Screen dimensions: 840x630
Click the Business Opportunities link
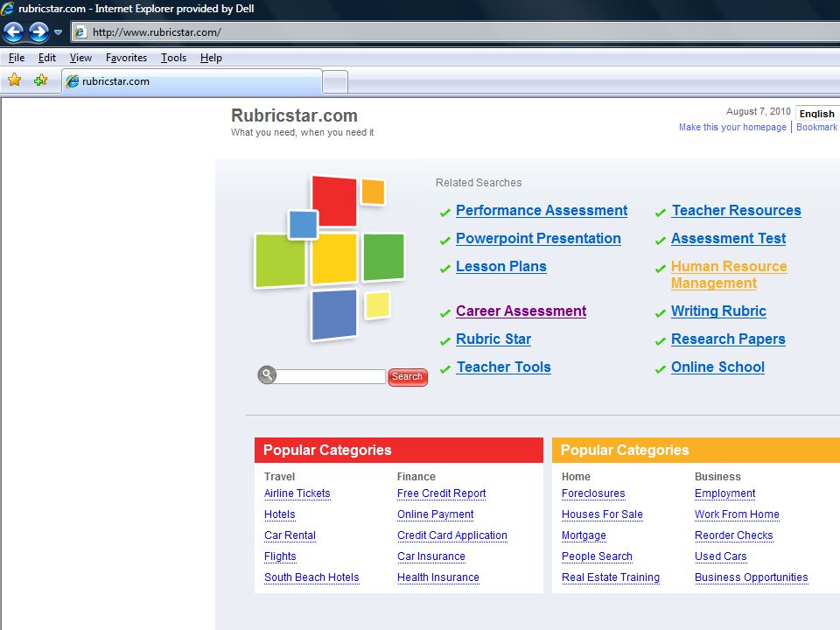click(751, 577)
